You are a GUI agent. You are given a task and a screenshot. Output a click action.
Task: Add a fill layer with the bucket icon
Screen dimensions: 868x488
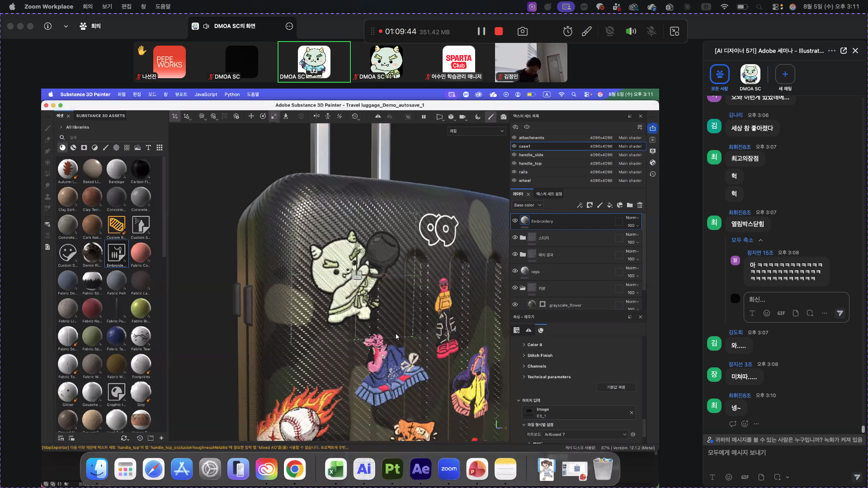[610, 205]
